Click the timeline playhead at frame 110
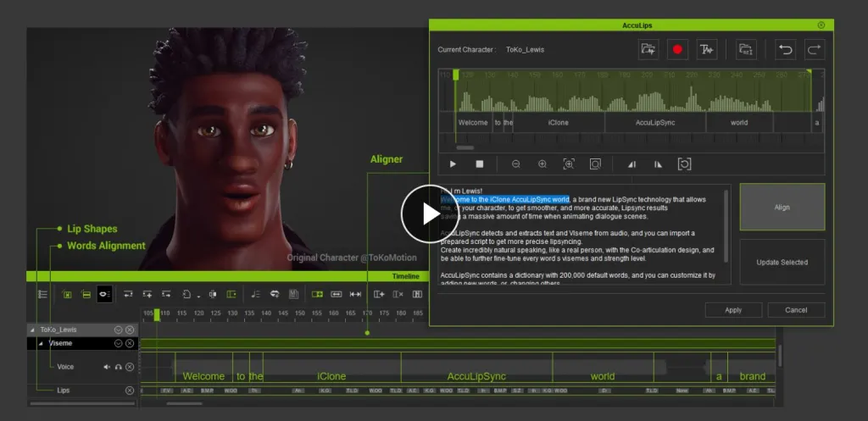The image size is (868, 421). pos(157,314)
